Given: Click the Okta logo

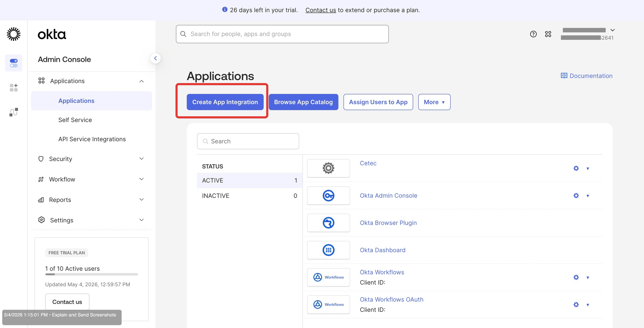Looking at the screenshot, I should tap(52, 35).
